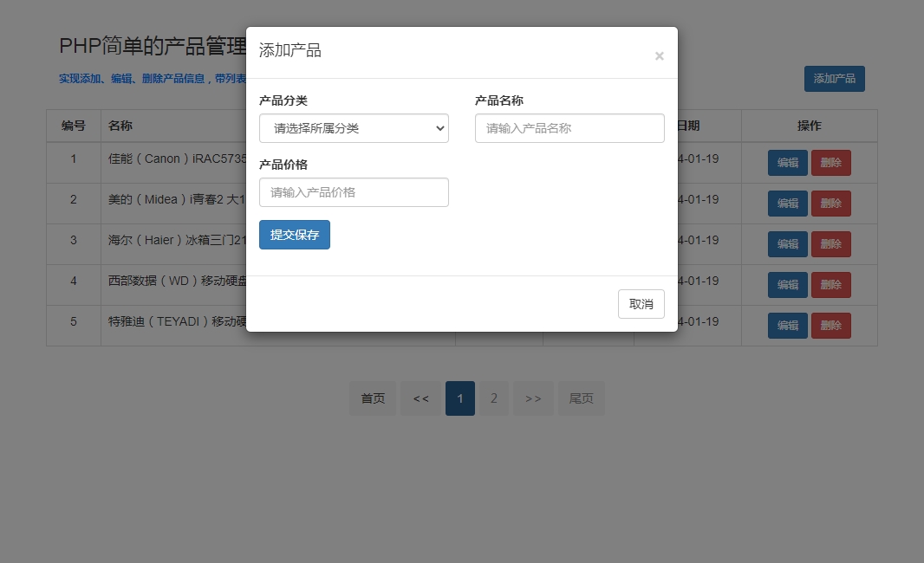This screenshot has height=563, width=924.
Task: Edit the WD hard drive row
Action: (x=787, y=285)
